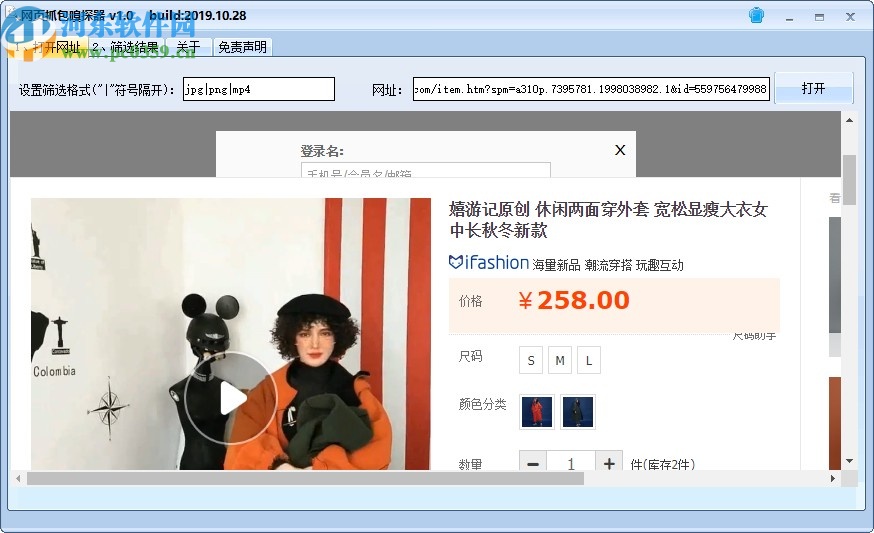874x533 pixels.
Task: Select the orange coat color thumbnail
Action: tap(537, 411)
